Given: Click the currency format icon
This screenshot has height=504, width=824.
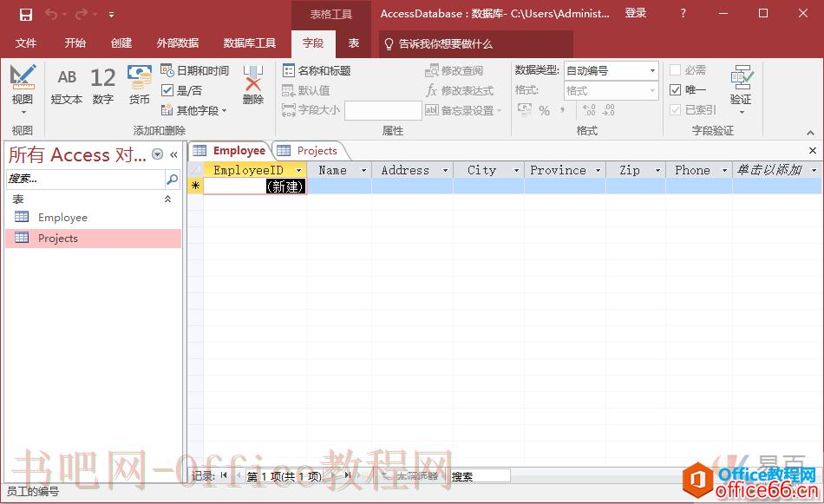Looking at the screenshot, I should pyautogui.click(x=525, y=109).
